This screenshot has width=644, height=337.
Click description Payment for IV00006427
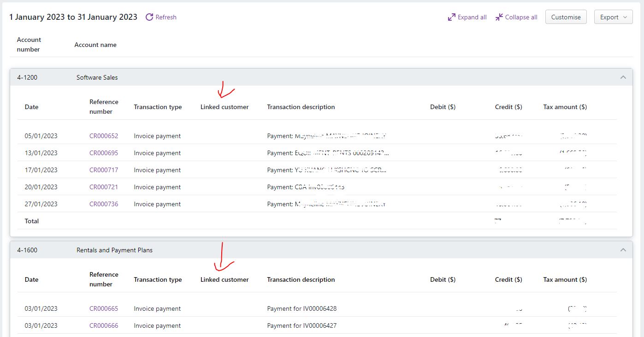(302, 325)
